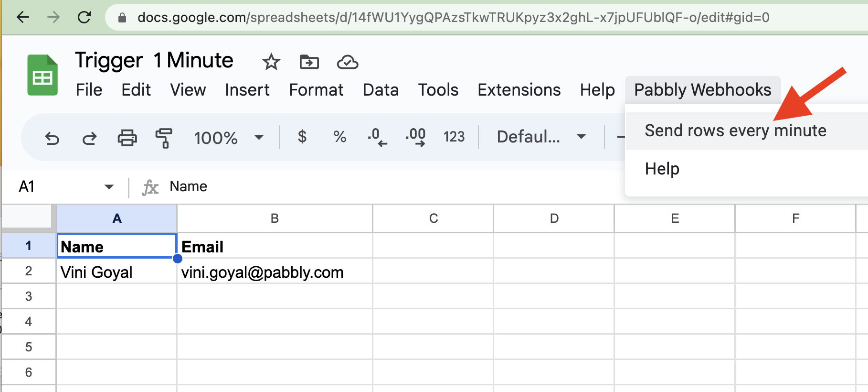Image resolution: width=868 pixels, height=392 pixels.
Task: Click the browser address bar URL
Action: (x=453, y=18)
